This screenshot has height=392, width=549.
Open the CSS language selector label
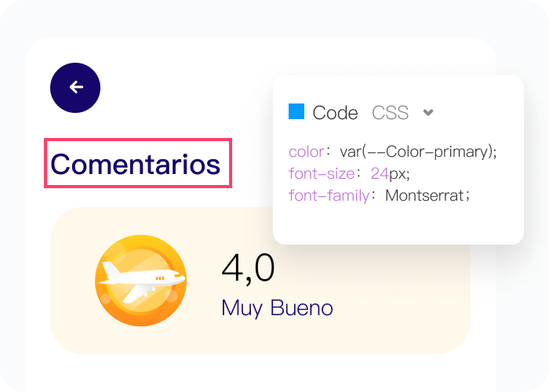(x=390, y=113)
